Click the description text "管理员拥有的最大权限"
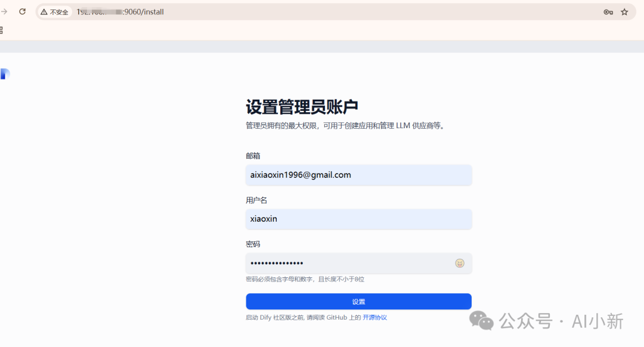644x347 pixels. 281,126
